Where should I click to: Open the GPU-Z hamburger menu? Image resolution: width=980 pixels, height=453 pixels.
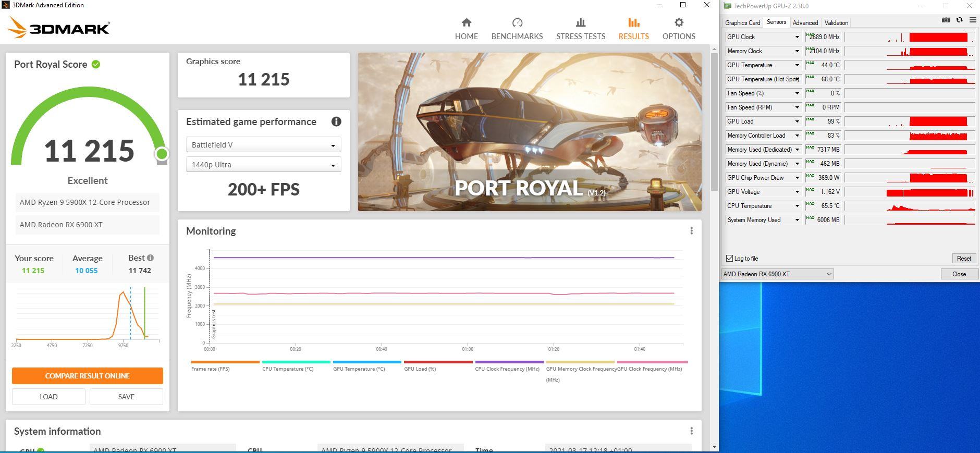[973, 20]
